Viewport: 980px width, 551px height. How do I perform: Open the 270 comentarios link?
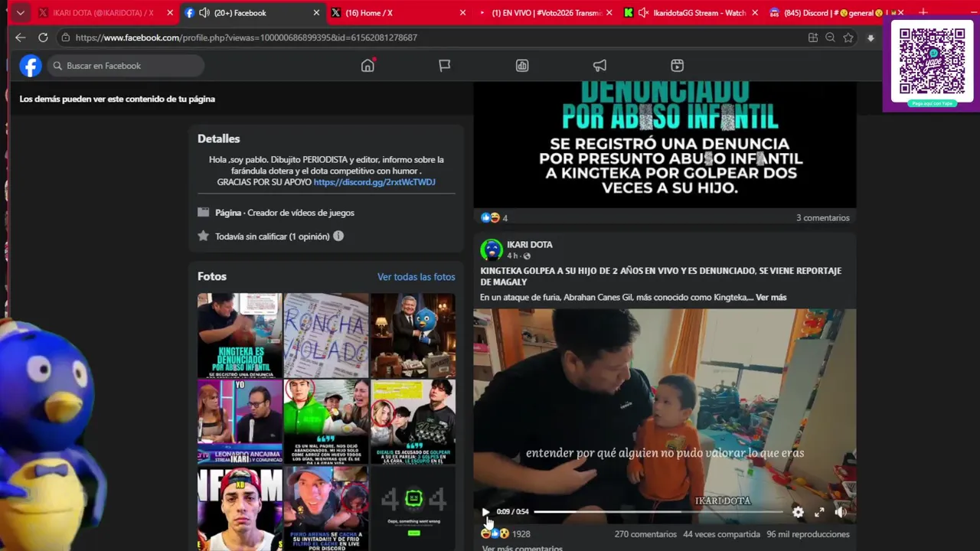(645, 534)
